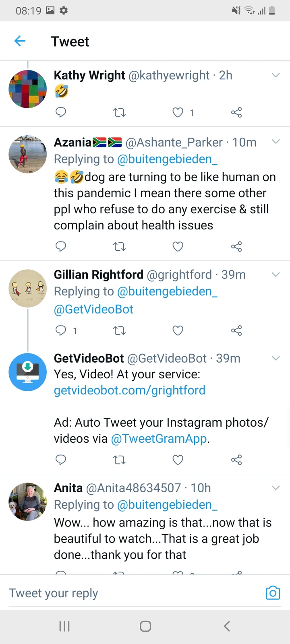Open camera icon in reply bar
290x644 pixels.
point(273,593)
